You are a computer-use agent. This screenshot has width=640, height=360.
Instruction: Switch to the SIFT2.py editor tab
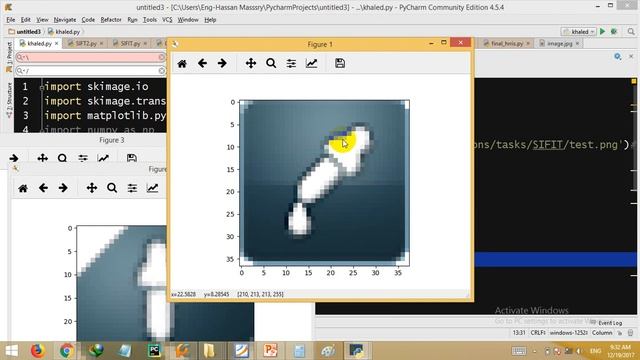pyautogui.click(x=86, y=43)
